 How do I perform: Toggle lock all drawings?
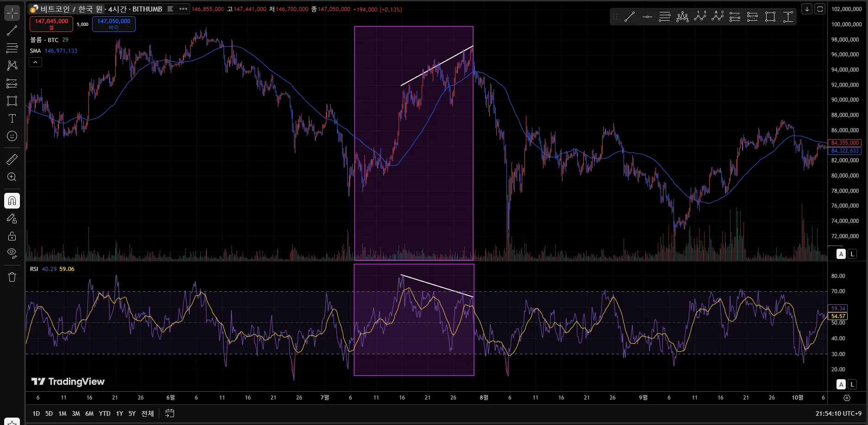click(x=12, y=236)
